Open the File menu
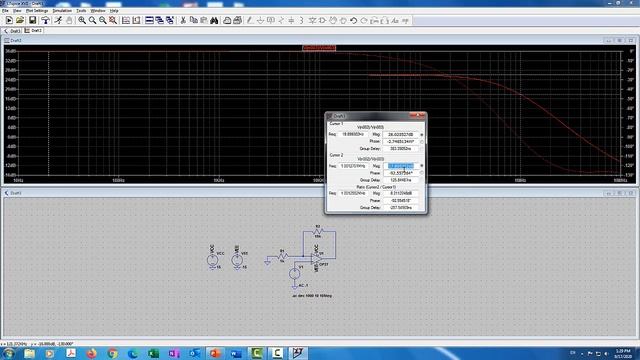Screen dimensions: 640x360 5,11
